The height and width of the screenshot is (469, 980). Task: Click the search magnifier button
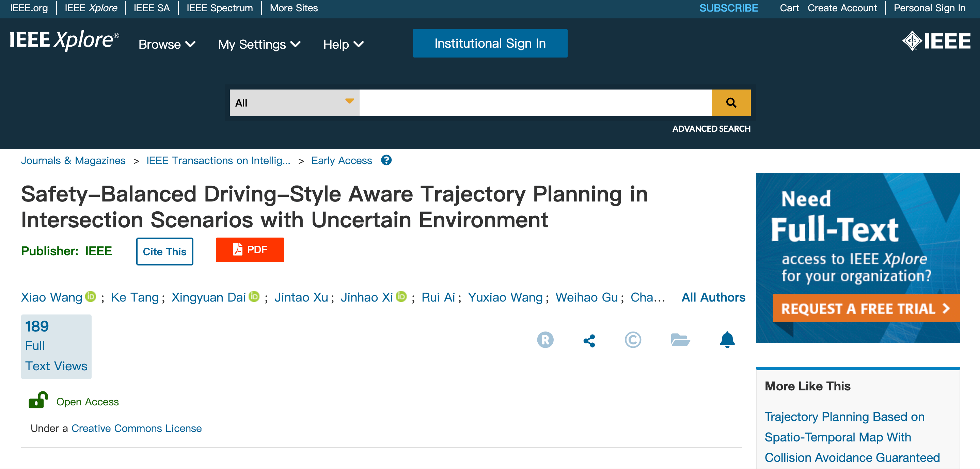click(731, 103)
